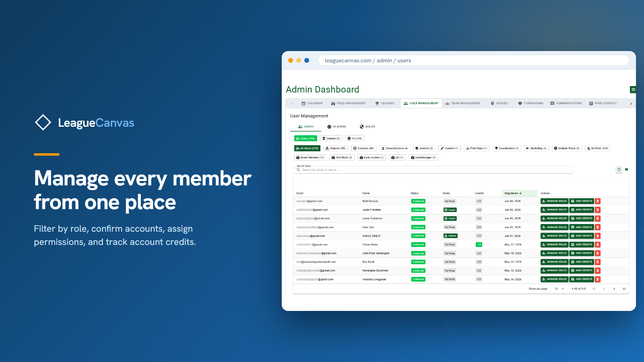Switch to the Venues tab

[499, 103]
